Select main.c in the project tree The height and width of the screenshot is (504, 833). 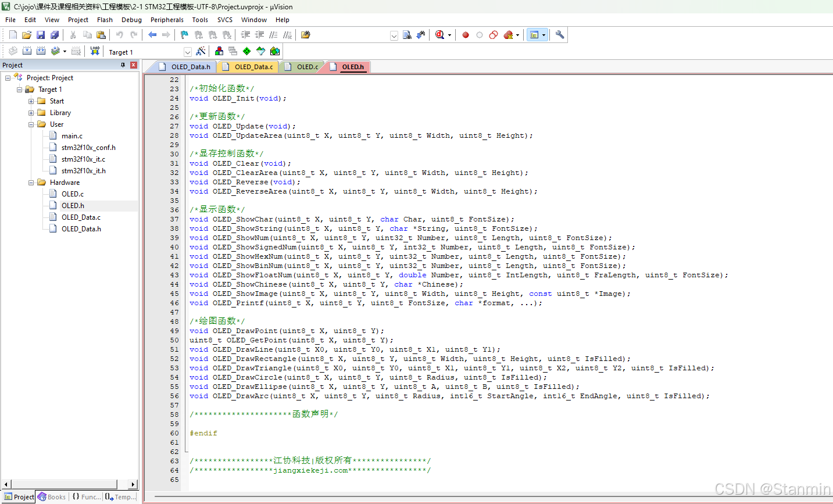pos(72,136)
